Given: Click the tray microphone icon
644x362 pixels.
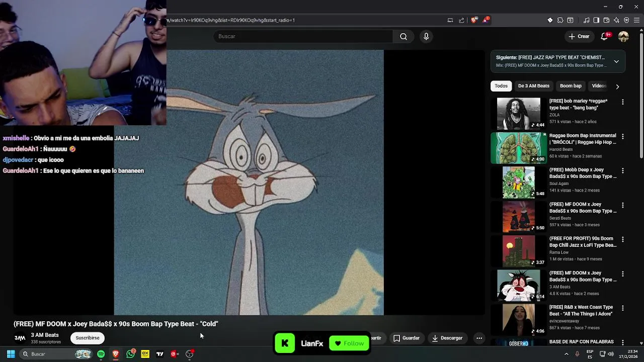Looking at the screenshot, I should [x=577, y=354].
